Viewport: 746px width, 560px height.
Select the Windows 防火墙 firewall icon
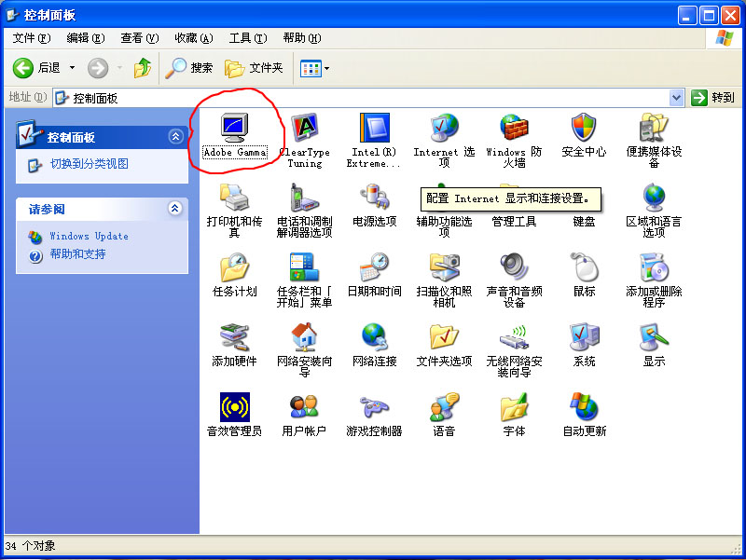[x=514, y=129]
